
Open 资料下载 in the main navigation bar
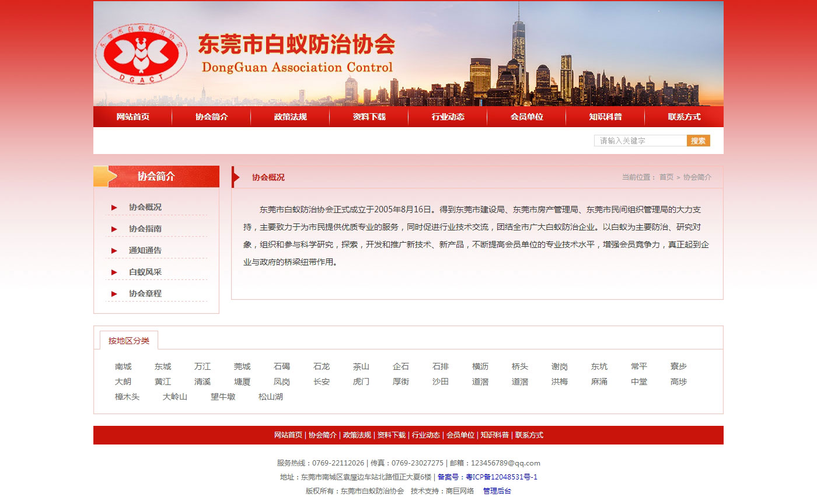[369, 117]
